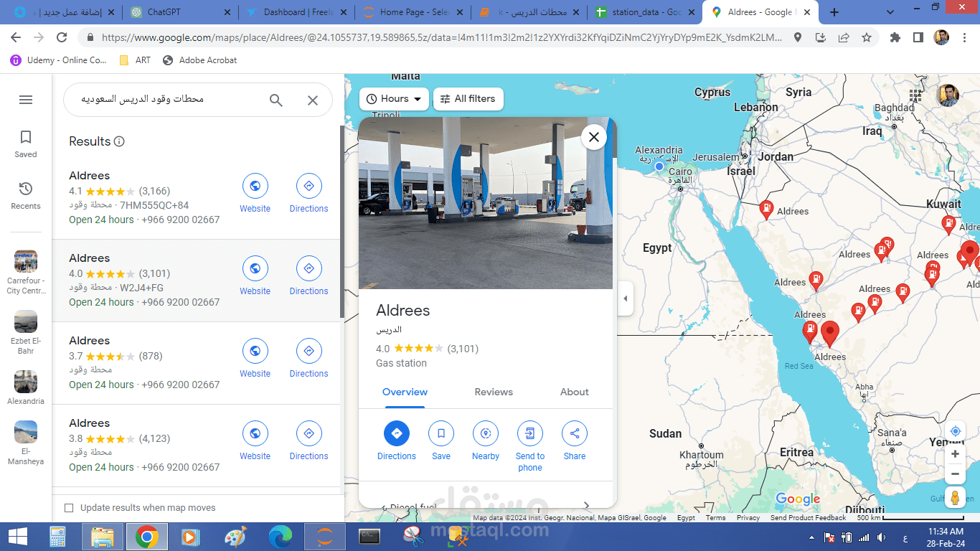Click the Terms link on map footer
This screenshot has height=551, width=980.
(x=715, y=518)
